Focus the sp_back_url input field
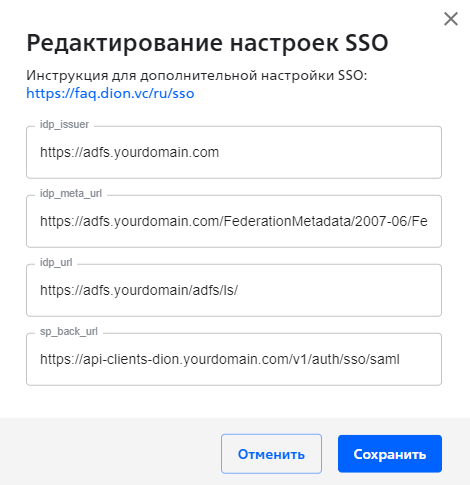The height and width of the screenshot is (485, 470). pyautogui.click(x=234, y=359)
